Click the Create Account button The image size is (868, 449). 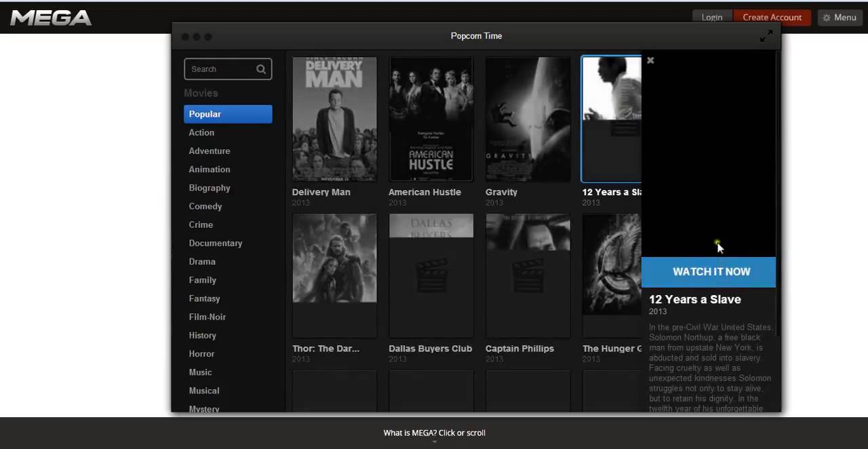click(772, 18)
